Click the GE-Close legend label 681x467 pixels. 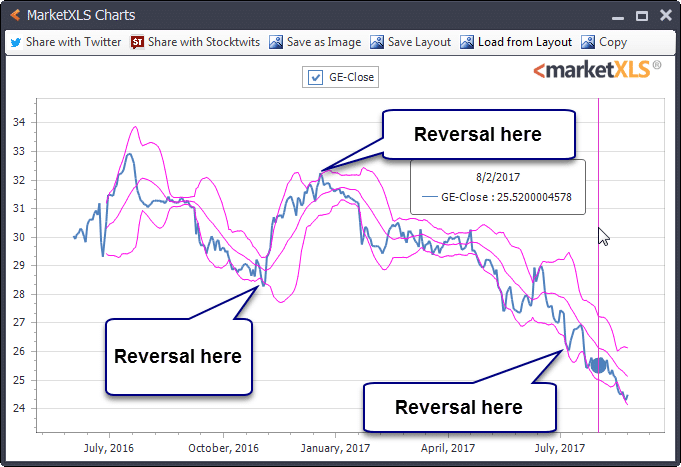click(351, 77)
